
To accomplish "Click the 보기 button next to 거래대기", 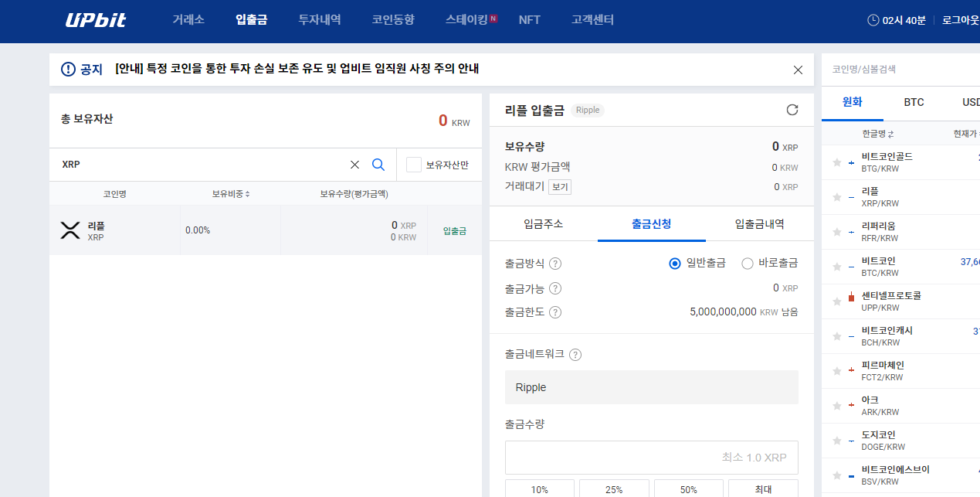I will [558, 186].
